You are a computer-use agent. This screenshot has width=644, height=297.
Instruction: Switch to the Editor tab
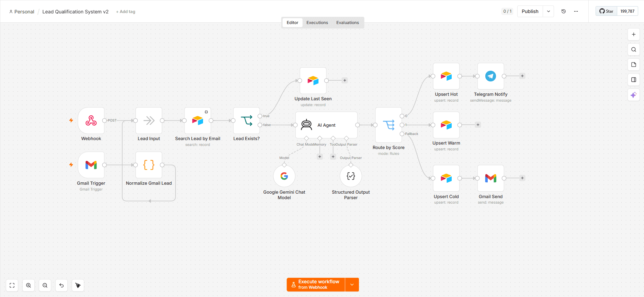[292, 23]
